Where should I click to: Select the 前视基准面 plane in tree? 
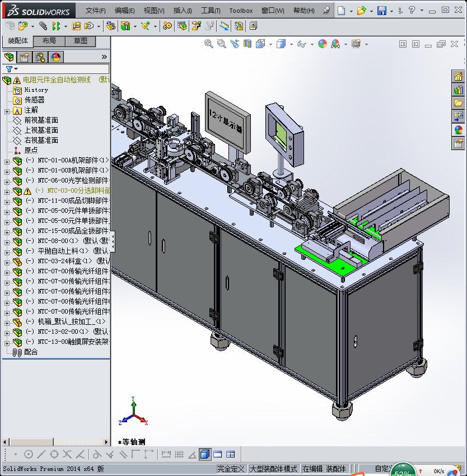pos(41,120)
